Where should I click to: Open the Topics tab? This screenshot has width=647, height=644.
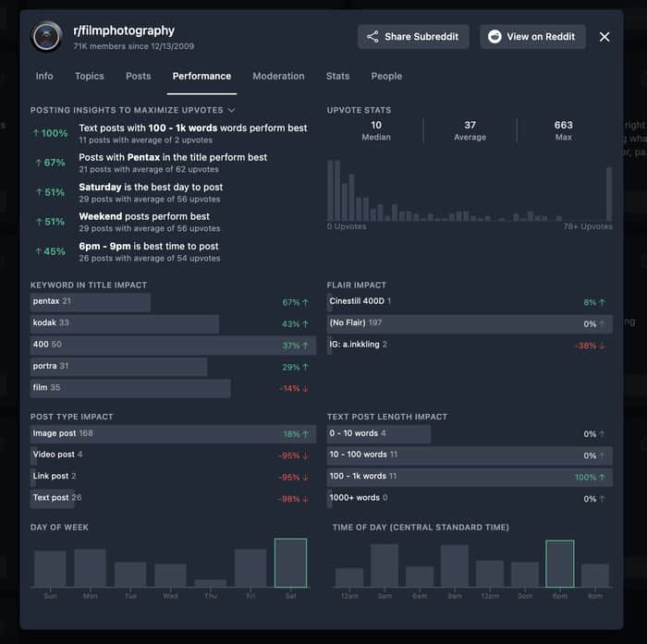point(89,76)
